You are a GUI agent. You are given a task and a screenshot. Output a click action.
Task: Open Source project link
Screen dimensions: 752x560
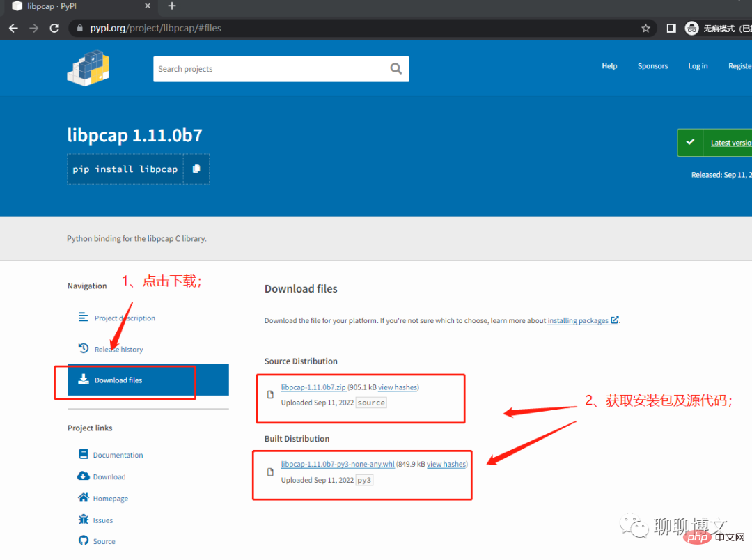point(104,541)
